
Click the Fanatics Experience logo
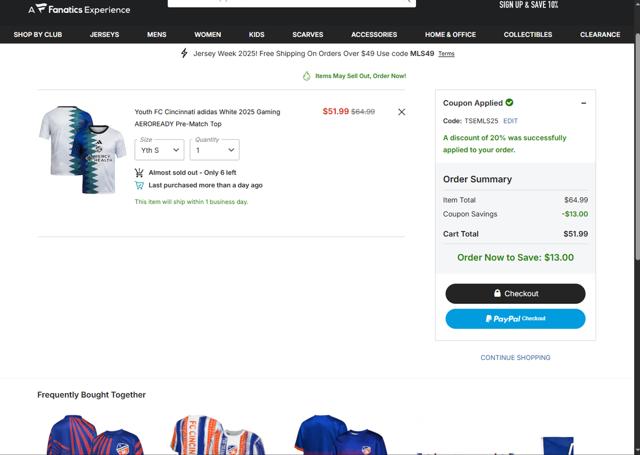[79, 9]
